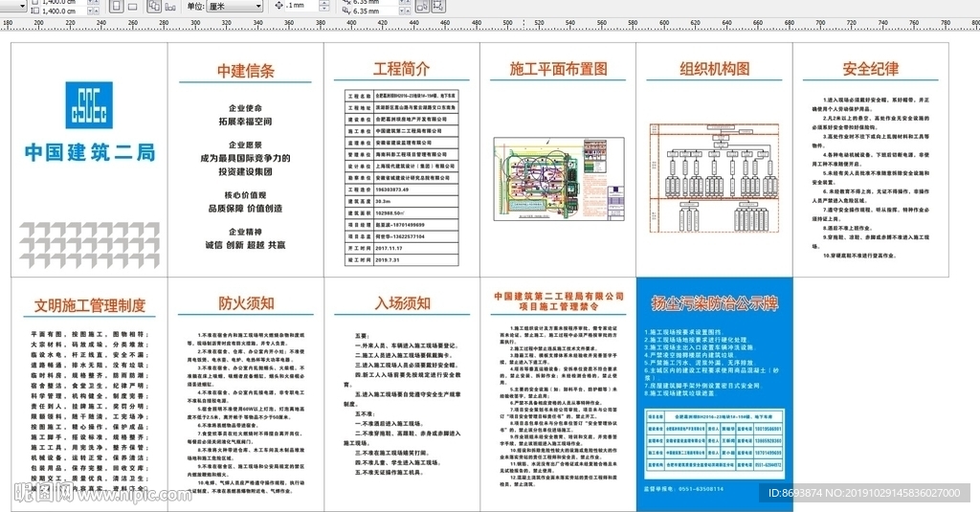The width and height of the screenshot is (980, 512).
Task: Select the 诚信 创新 超越 共赢 text line
Action: pos(246,245)
